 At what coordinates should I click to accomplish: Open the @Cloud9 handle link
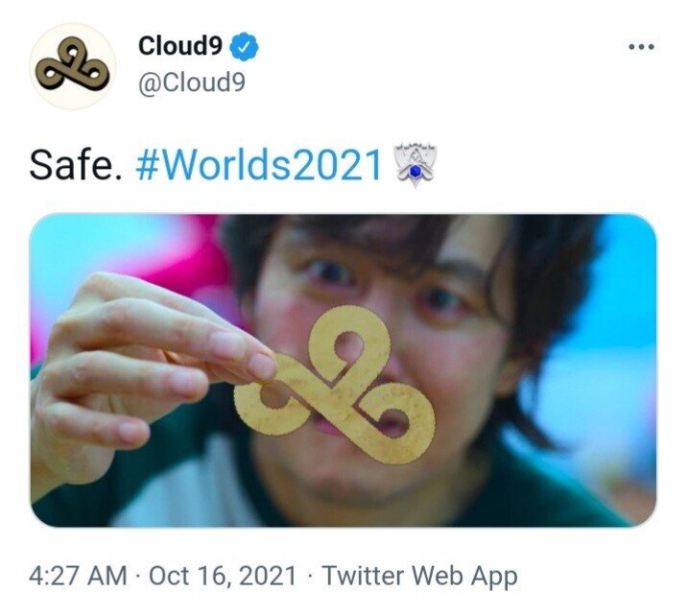tap(192, 83)
